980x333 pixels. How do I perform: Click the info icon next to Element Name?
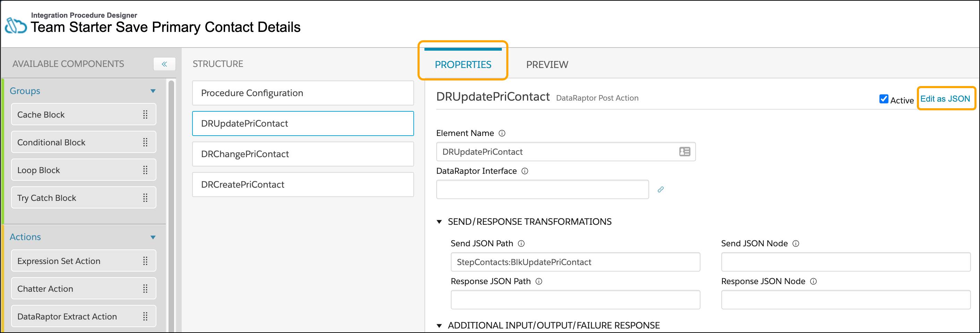coord(502,133)
